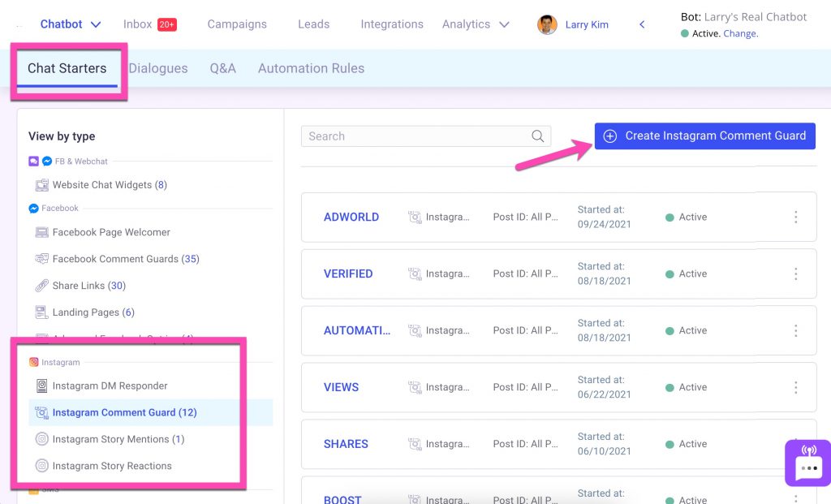The width and height of the screenshot is (831, 504).
Task: Navigate to Integrations
Action: (392, 24)
